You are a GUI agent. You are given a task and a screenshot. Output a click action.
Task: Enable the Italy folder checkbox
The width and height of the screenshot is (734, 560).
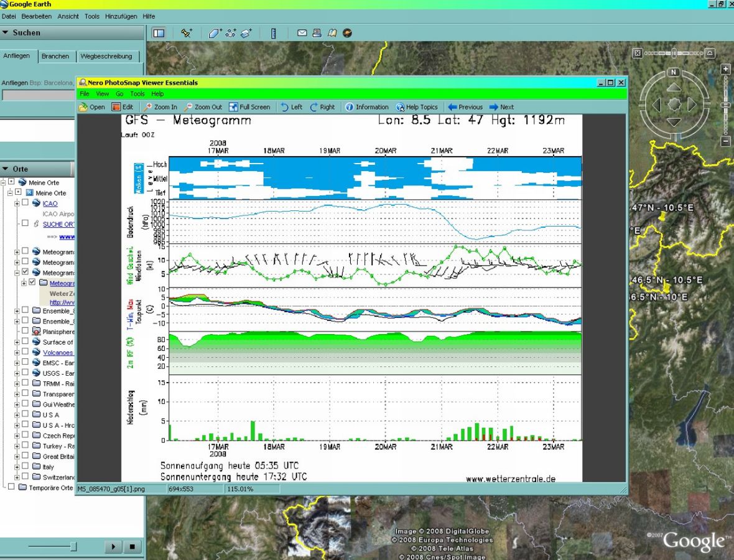click(25, 467)
